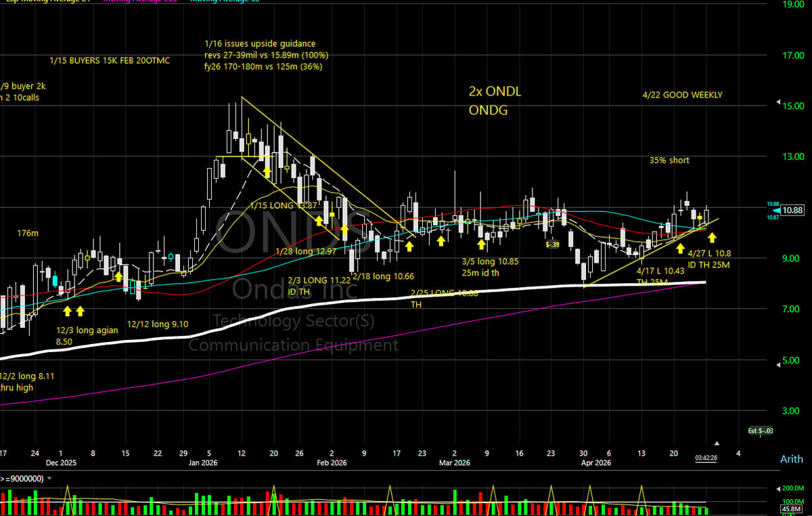Select the >=9000000) volume study label
The width and height of the screenshot is (812, 516).
(x=21, y=478)
